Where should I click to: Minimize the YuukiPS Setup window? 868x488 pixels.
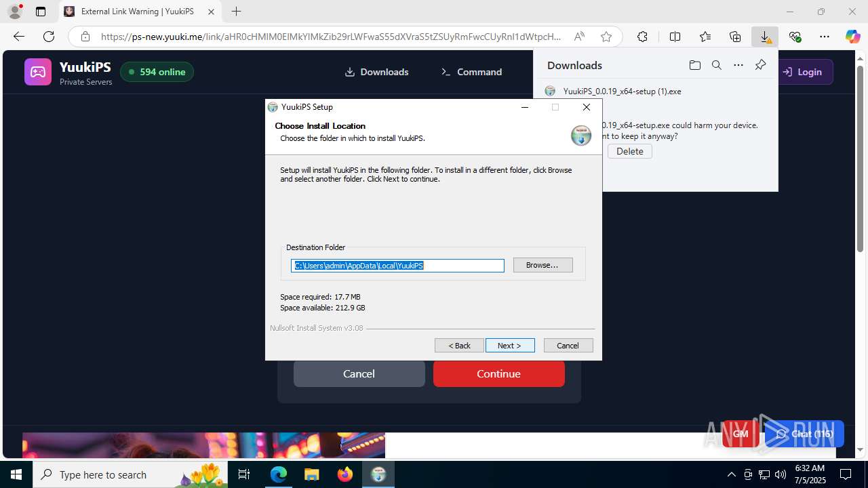tap(525, 107)
